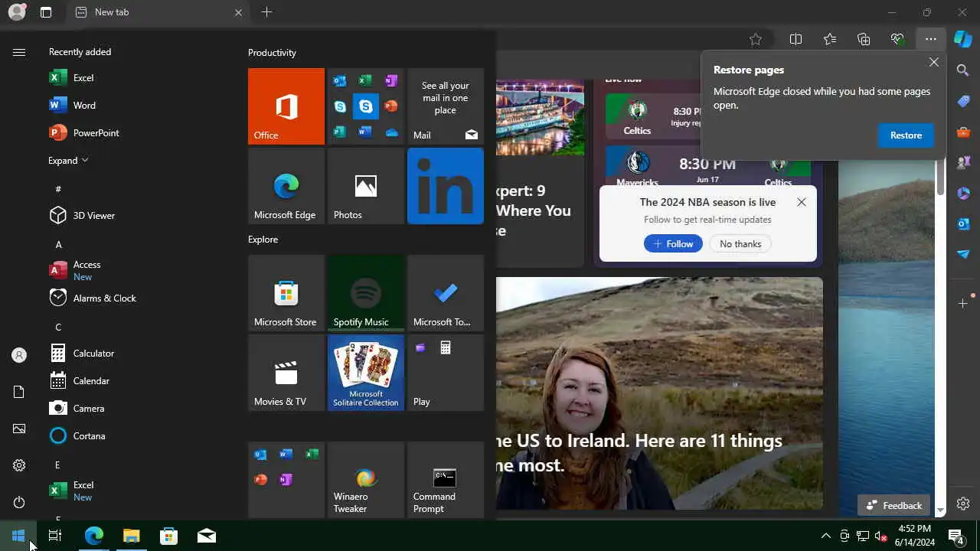Follow the NBA season updates

point(673,243)
